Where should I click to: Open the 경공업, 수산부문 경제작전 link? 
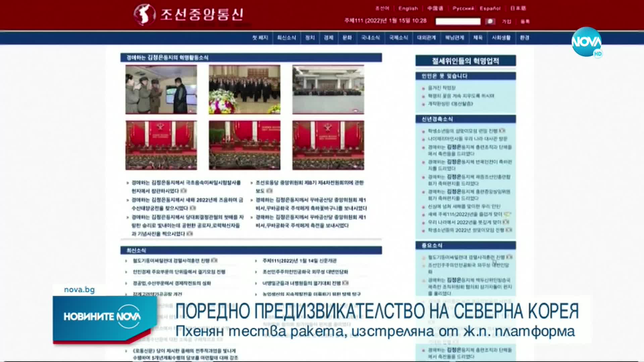[172, 283]
